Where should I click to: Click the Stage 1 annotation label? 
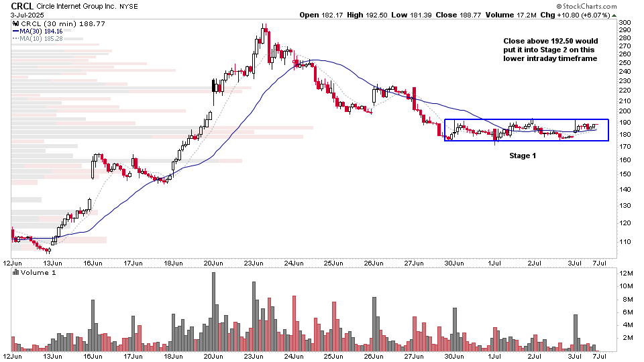coord(523,156)
